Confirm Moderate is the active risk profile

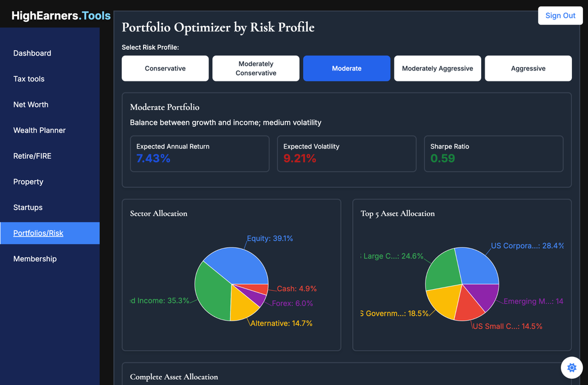click(346, 68)
